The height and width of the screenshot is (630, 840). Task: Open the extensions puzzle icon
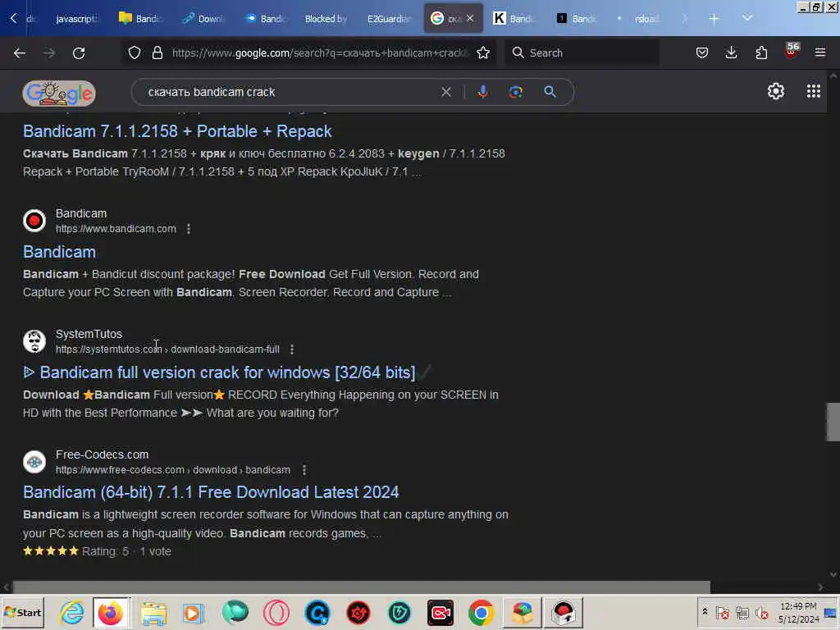(761, 52)
